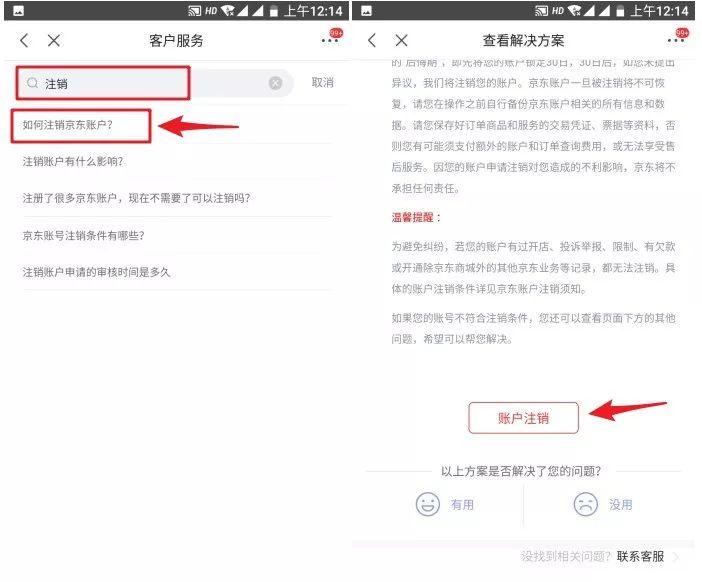Open 京东账号注销条件有哪些？ result

83,235
